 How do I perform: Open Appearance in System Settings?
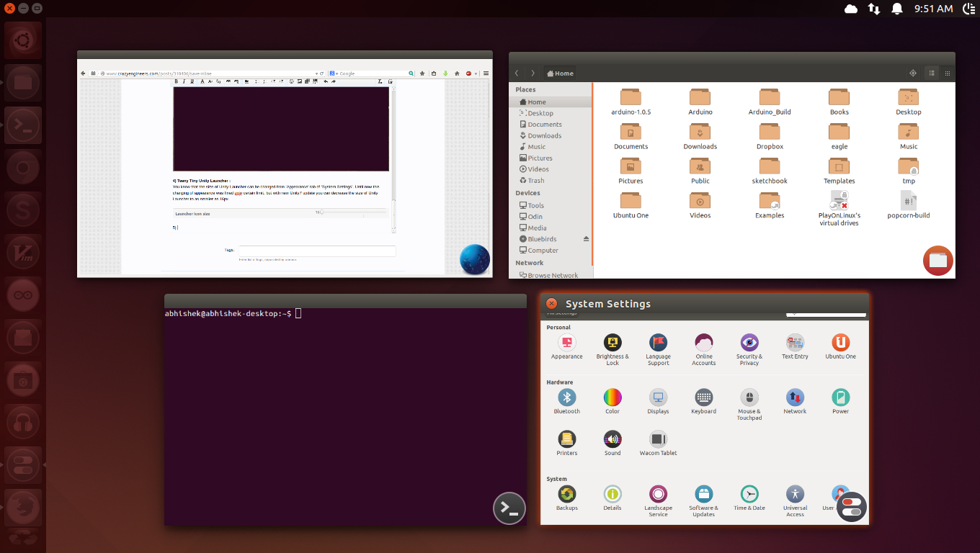point(567,346)
